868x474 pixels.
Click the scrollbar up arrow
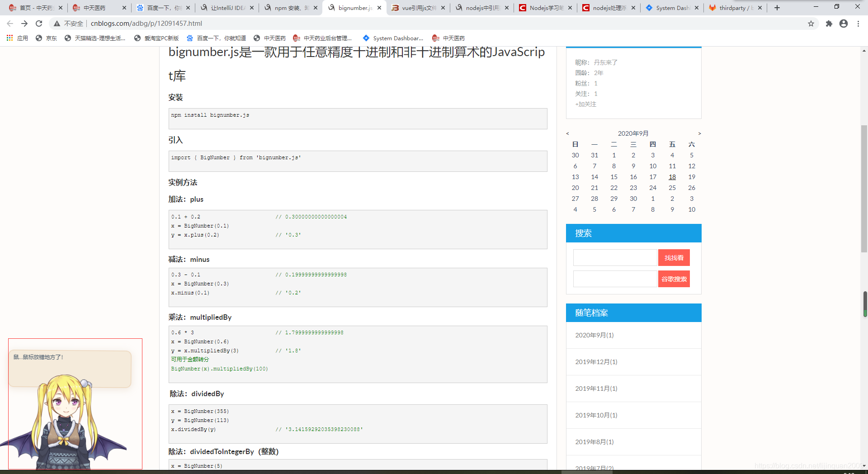pos(864,51)
